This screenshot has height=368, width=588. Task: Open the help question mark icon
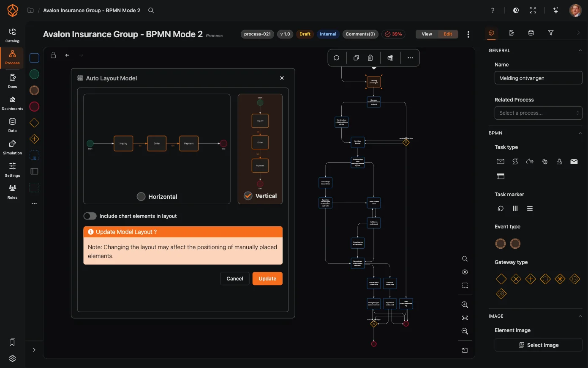point(493,10)
